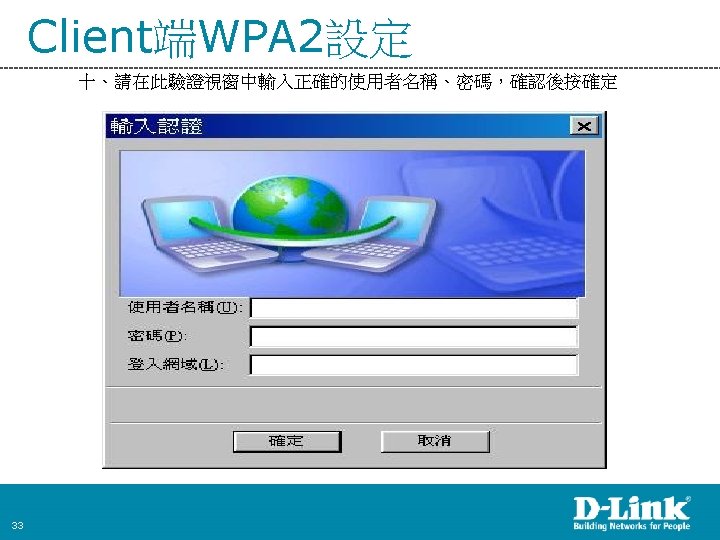
Task: Click the Building Networks for People tagline
Action: (x=631, y=526)
